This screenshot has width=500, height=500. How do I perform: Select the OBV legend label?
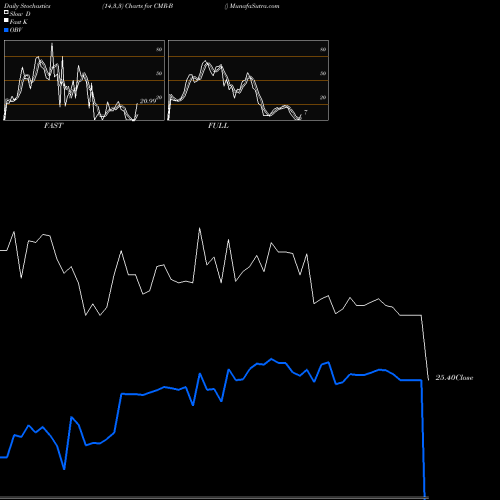pyautogui.click(x=16, y=30)
